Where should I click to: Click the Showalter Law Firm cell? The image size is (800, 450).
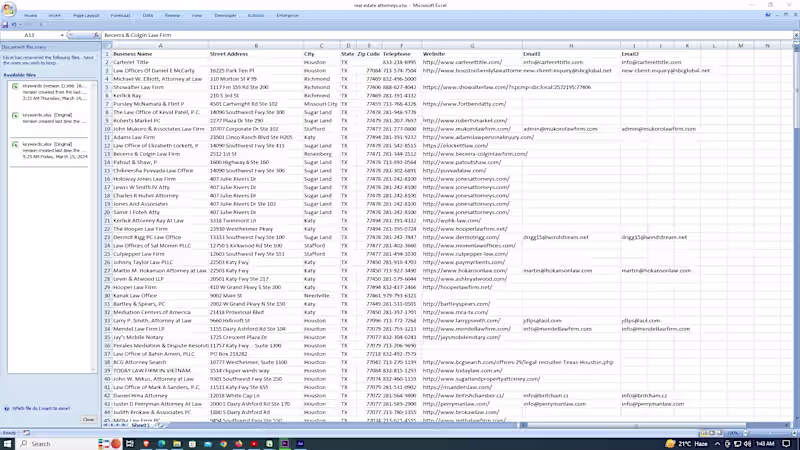coord(160,87)
